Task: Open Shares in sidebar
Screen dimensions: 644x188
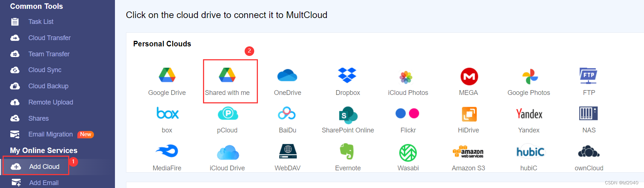Action: [x=39, y=118]
